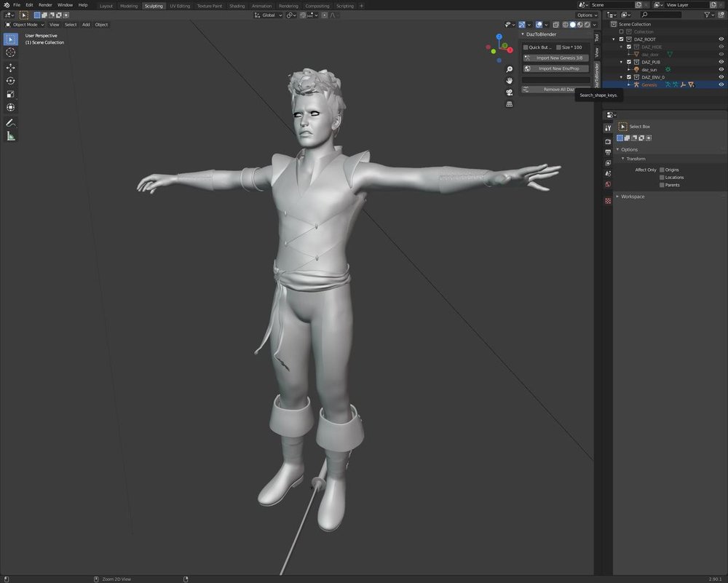
Task: Click the Import New Genesis 3/8 button
Action: coord(558,57)
